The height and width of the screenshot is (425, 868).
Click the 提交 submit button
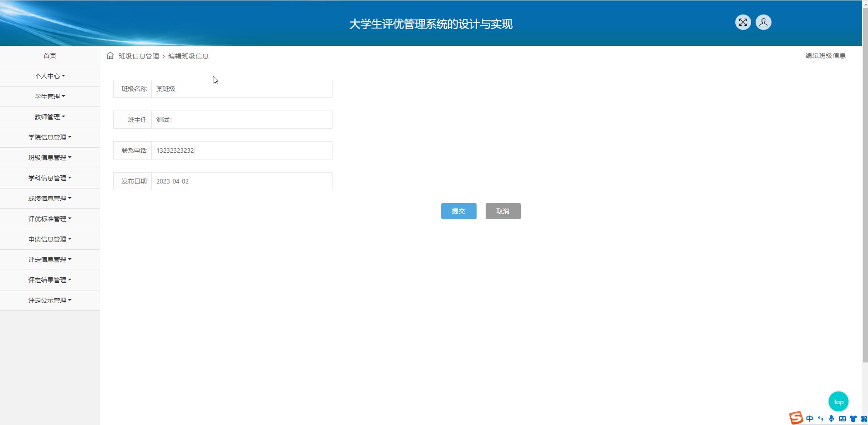[x=458, y=211]
